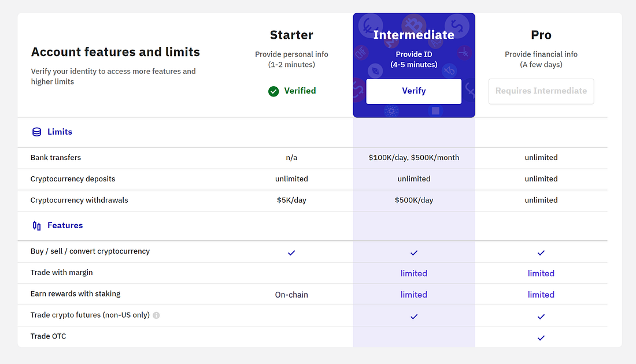Click Starter checkmark for Buy/sell/convert cryptocurrency
Viewport: 636px width, 364px height.
[291, 252]
